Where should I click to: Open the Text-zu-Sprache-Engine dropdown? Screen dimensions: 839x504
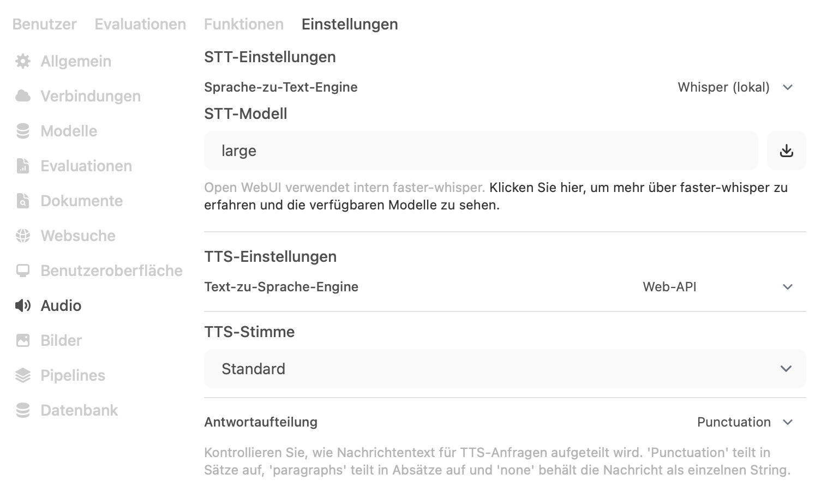717,287
